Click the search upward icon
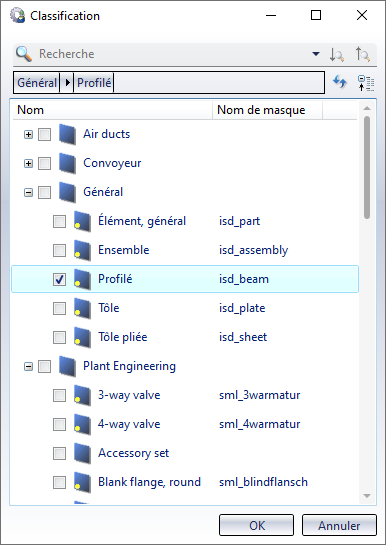Image resolution: width=386 pixels, height=545 pixels. 362,54
